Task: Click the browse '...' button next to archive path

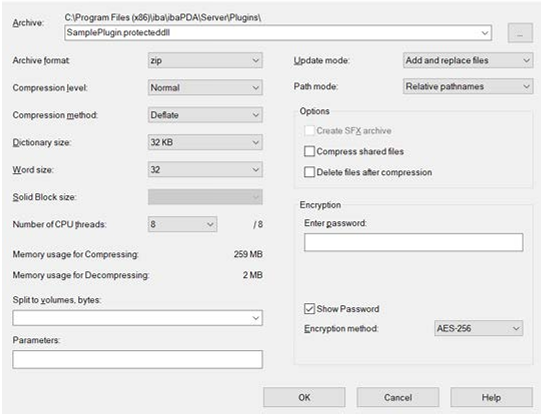Action: click(520, 33)
